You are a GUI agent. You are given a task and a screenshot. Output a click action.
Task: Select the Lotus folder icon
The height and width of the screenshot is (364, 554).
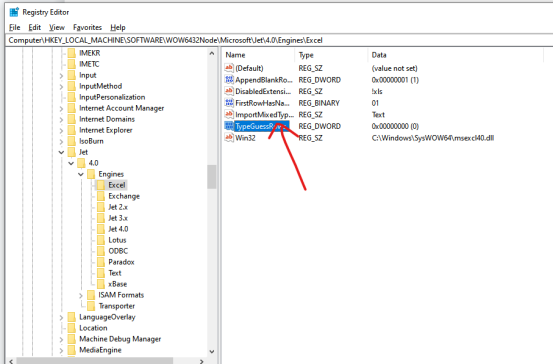[x=101, y=240]
